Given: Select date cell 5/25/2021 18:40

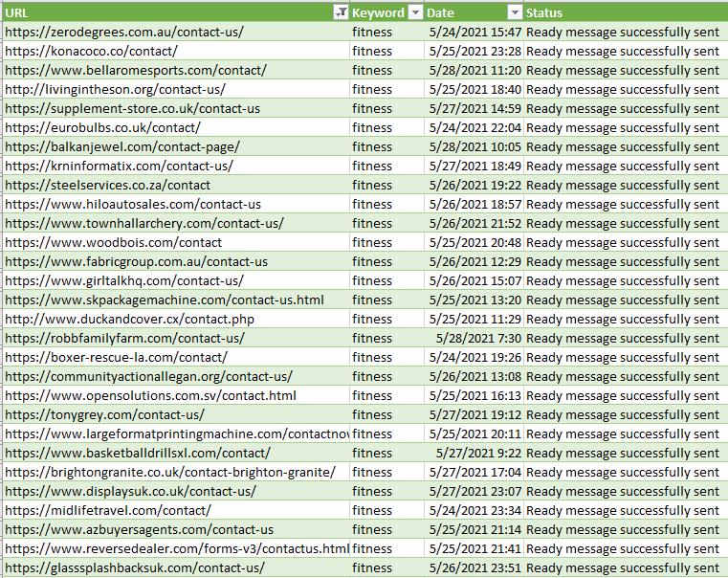Looking at the screenshot, I should coord(474,89).
